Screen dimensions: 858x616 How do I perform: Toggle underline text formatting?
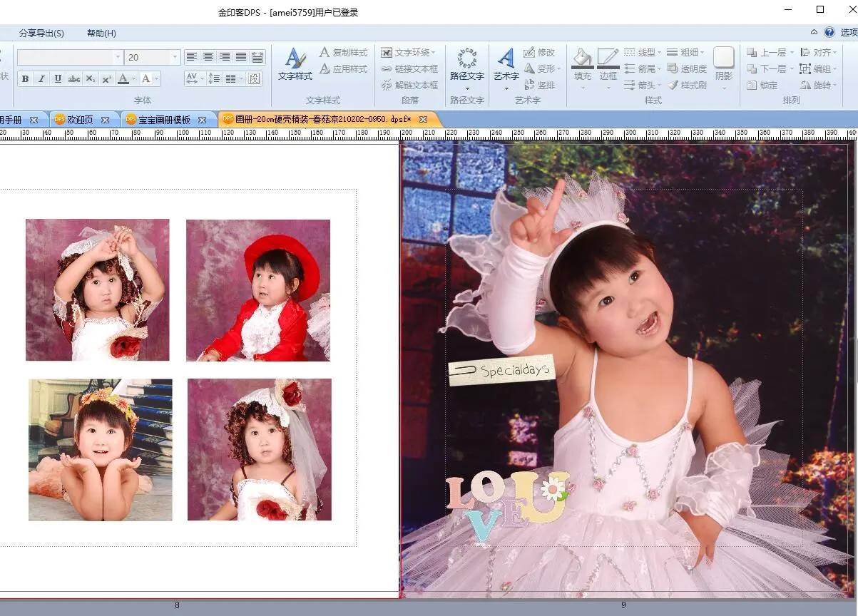pyautogui.click(x=58, y=79)
